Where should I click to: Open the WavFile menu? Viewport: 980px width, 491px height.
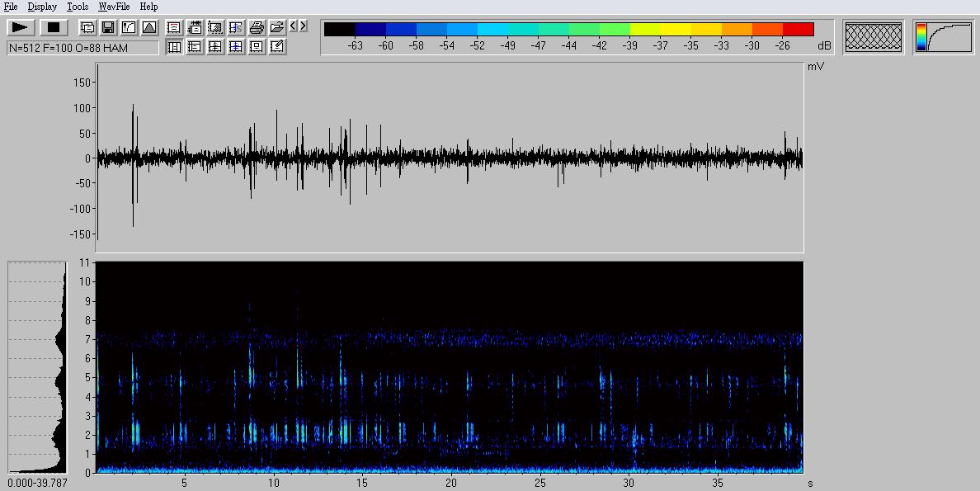(x=114, y=7)
